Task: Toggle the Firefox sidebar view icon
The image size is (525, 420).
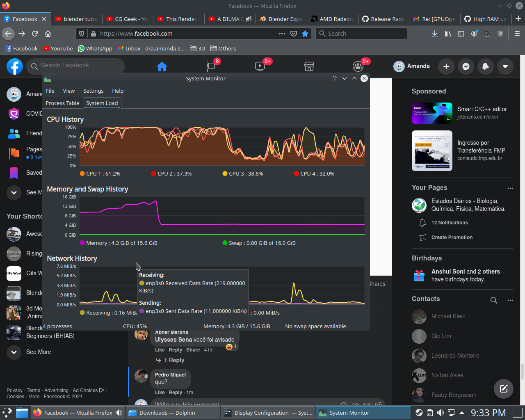Action: click(x=461, y=34)
